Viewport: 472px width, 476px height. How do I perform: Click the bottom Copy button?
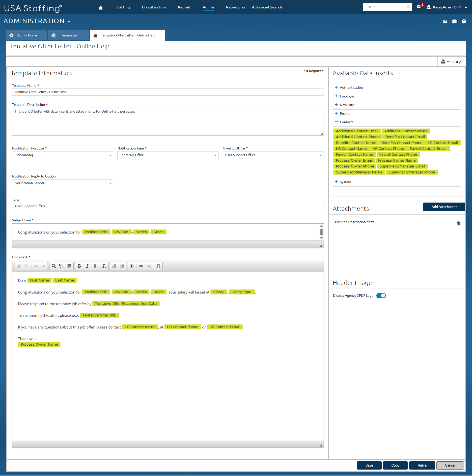pyautogui.click(x=395, y=465)
